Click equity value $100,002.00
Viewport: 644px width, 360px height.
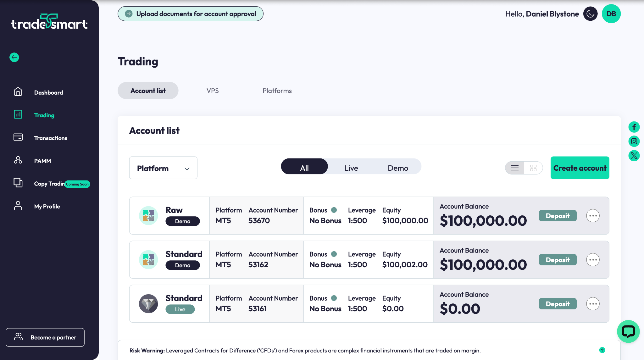coord(405,264)
